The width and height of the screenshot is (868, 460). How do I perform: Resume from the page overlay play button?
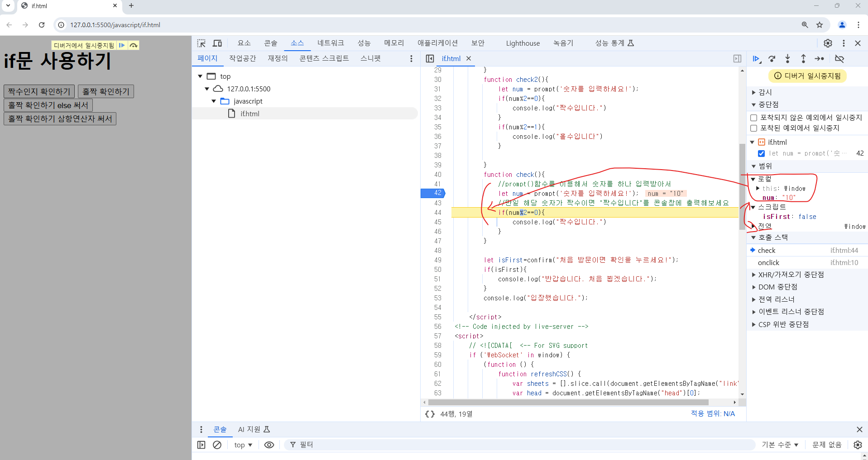tap(122, 45)
